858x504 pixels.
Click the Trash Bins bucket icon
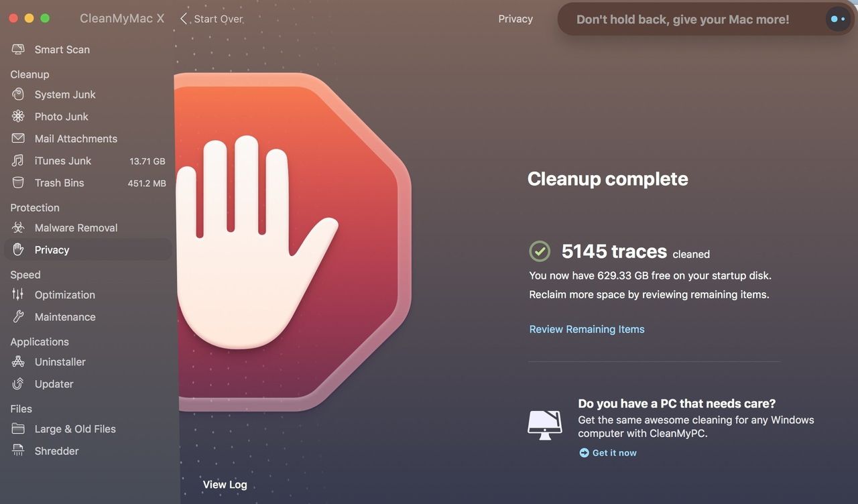pyautogui.click(x=18, y=183)
